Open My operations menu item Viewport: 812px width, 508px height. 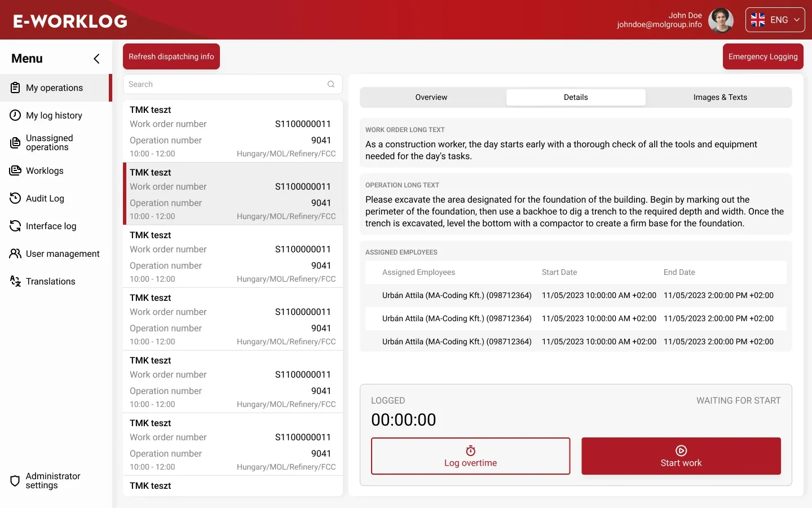click(56, 87)
